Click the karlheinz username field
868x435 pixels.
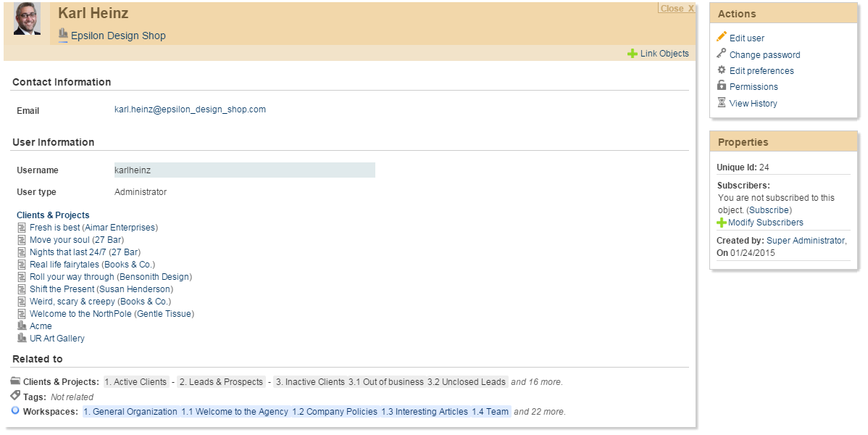pyautogui.click(x=244, y=170)
